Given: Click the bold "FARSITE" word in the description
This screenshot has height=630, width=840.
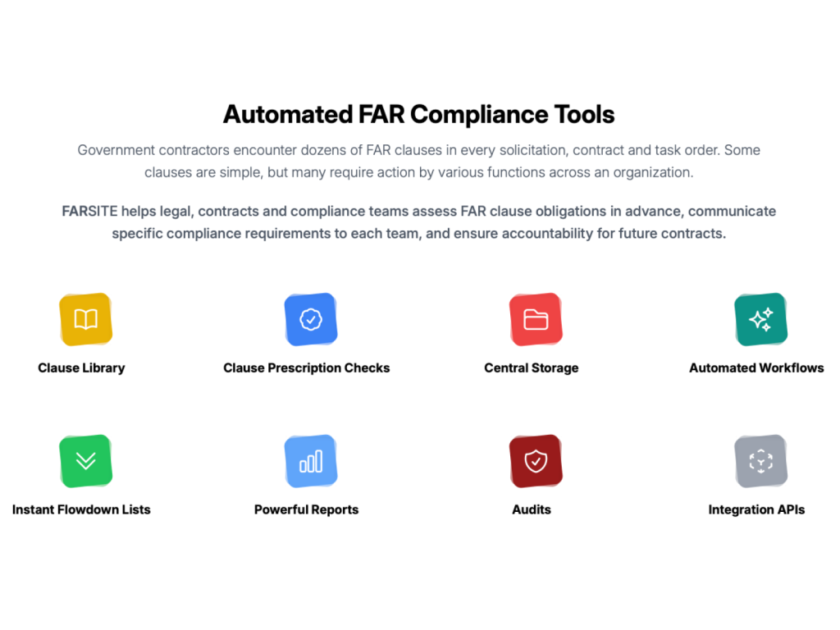Looking at the screenshot, I should tap(89, 212).
